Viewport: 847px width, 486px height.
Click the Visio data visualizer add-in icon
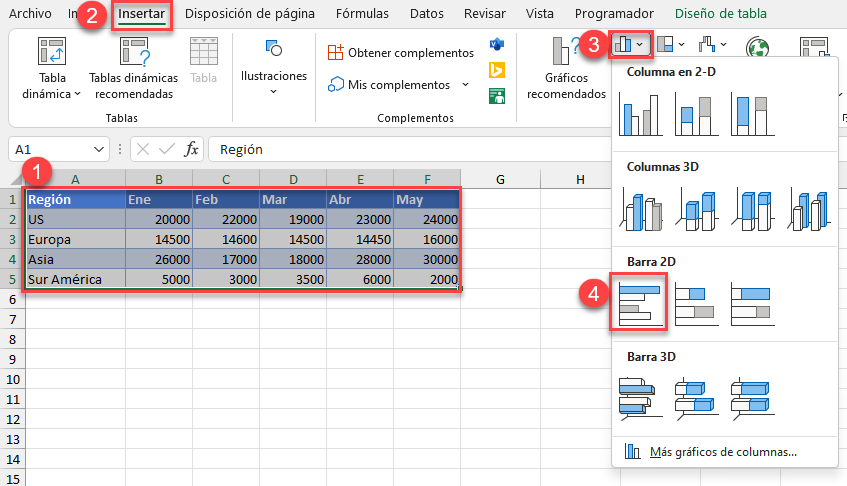pos(497,44)
